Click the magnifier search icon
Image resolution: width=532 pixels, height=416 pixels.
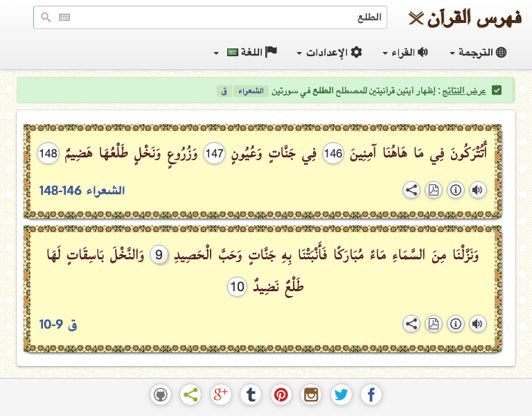[x=46, y=18]
